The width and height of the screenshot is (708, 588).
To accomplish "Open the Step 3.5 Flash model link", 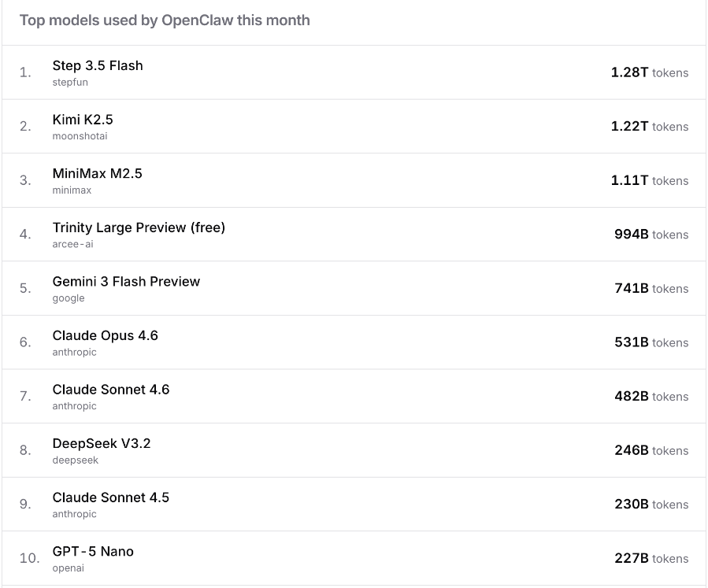I will [x=98, y=66].
